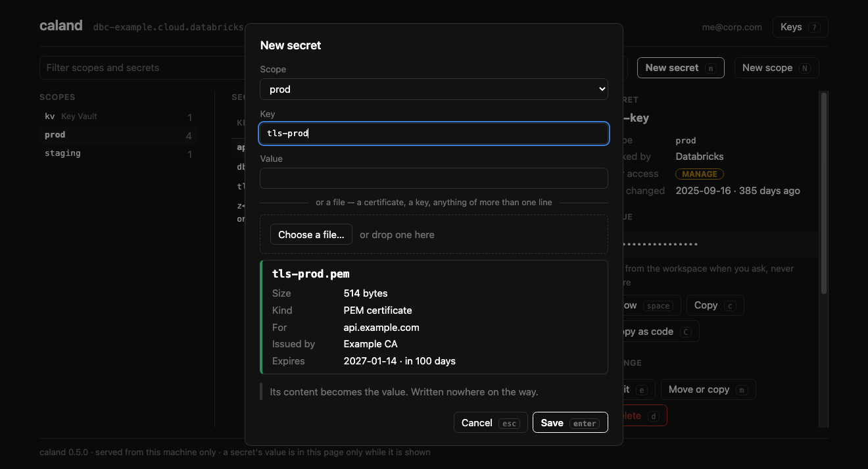Open the Scope dropdown showing prod
The width and height of the screenshot is (868, 469).
tap(434, 89)
